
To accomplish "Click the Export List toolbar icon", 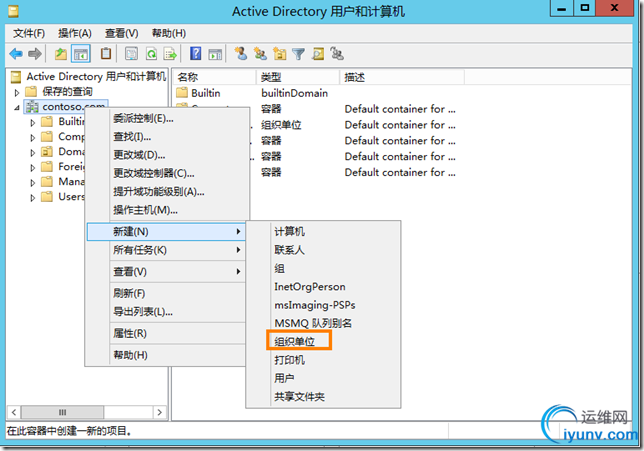I will tap(170, 54).
